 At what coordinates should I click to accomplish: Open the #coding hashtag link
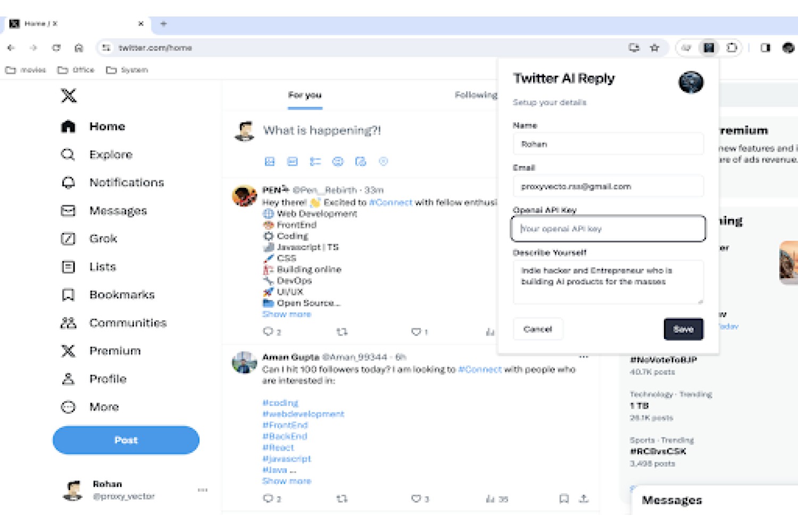click(280, 403)
